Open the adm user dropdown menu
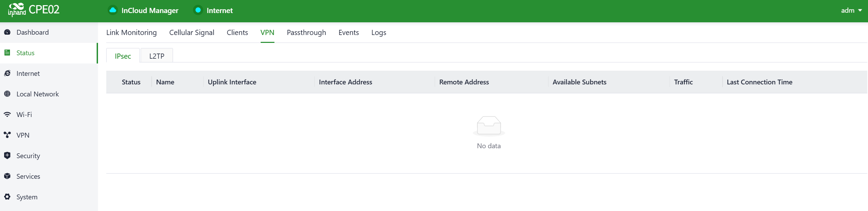The width and height of the screenshot is (868, 211). tap(851, 11)
